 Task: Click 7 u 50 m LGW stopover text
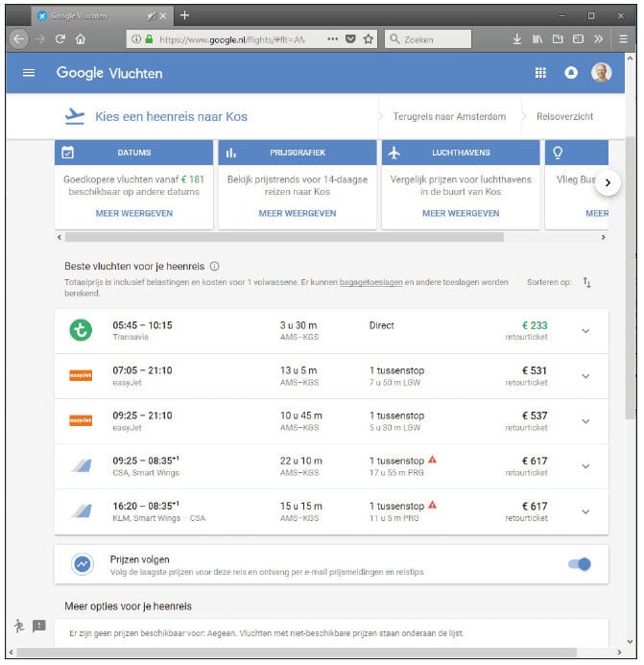pos(394,383)
